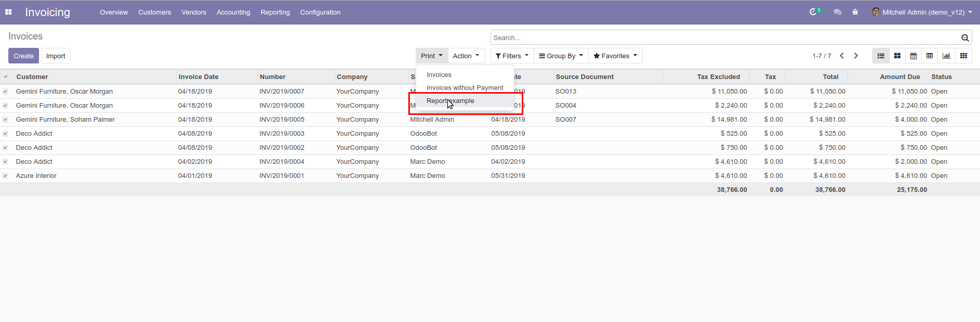Uncheck row INV/2019/0001 checkbox
980x322 pixels.
[5, 176]
